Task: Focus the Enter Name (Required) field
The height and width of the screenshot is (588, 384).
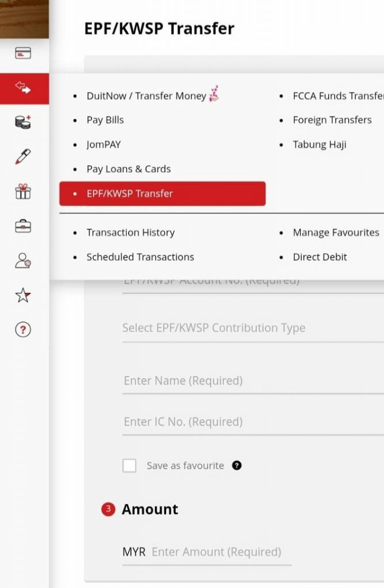Action: pos(253,381)
